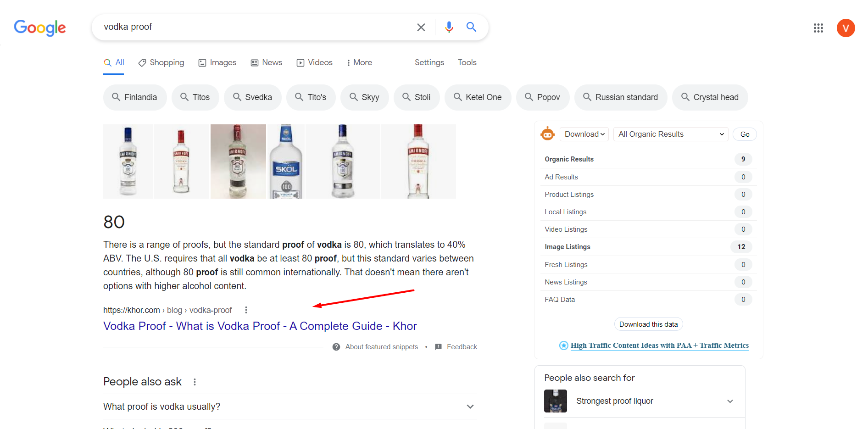Viewport: 868px width, 429px height.
Task: Clear the search box with X icon
Action: [x=421, y=27]
